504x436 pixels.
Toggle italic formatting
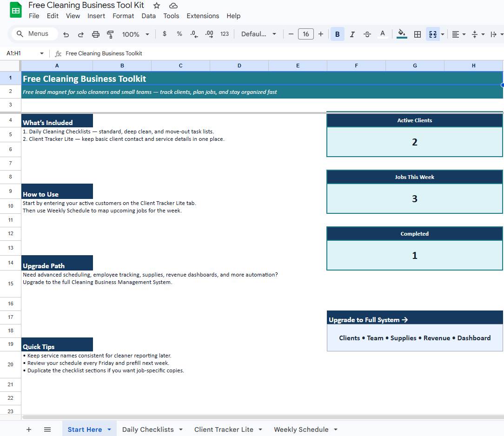352,34
